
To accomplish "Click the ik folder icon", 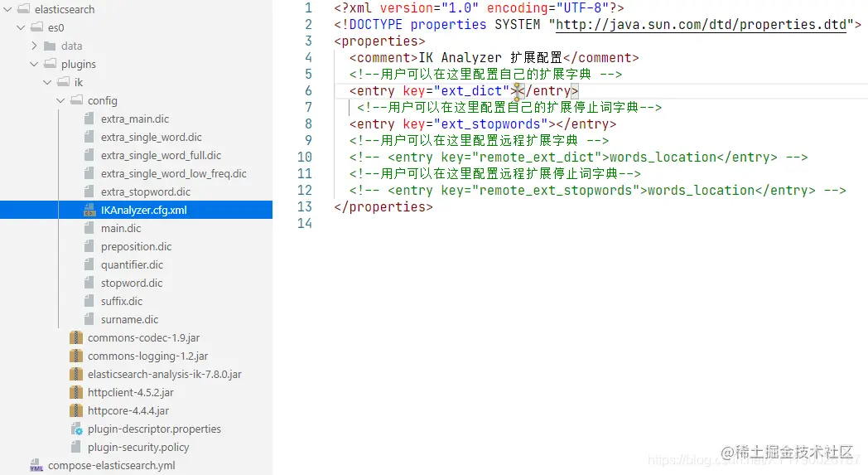I will [64, 82].
